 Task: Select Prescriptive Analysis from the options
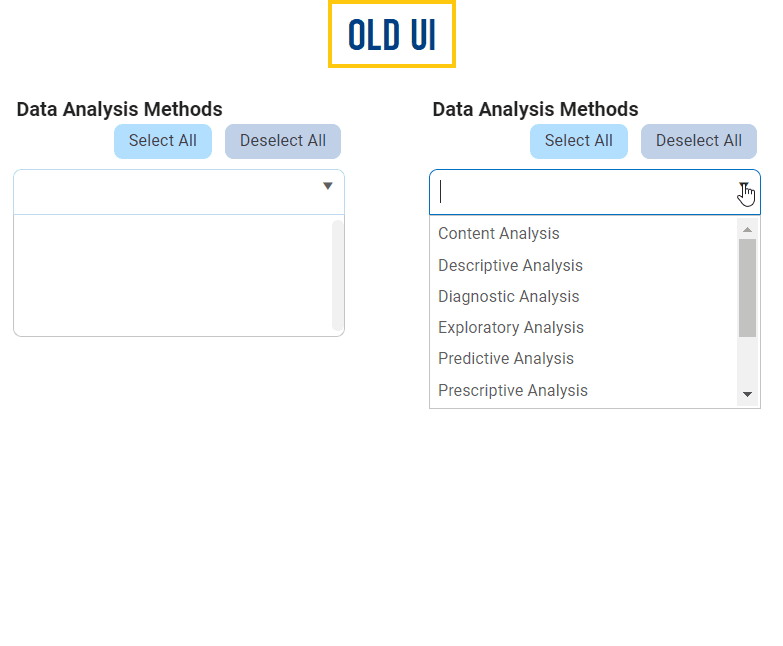(x=513, y=391)
